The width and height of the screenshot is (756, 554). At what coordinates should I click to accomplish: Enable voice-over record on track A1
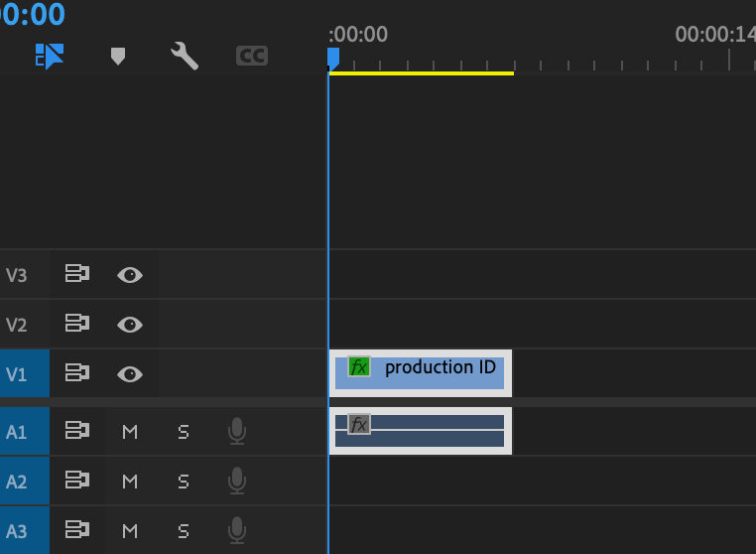click(x=236, y=431)
